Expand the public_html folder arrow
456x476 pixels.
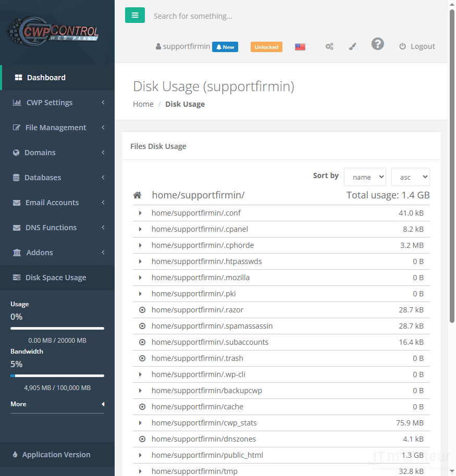tap(140, 455)
